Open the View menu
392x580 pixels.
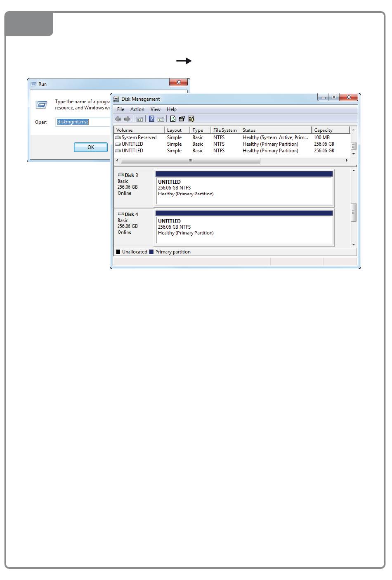(x=156, y=109)
